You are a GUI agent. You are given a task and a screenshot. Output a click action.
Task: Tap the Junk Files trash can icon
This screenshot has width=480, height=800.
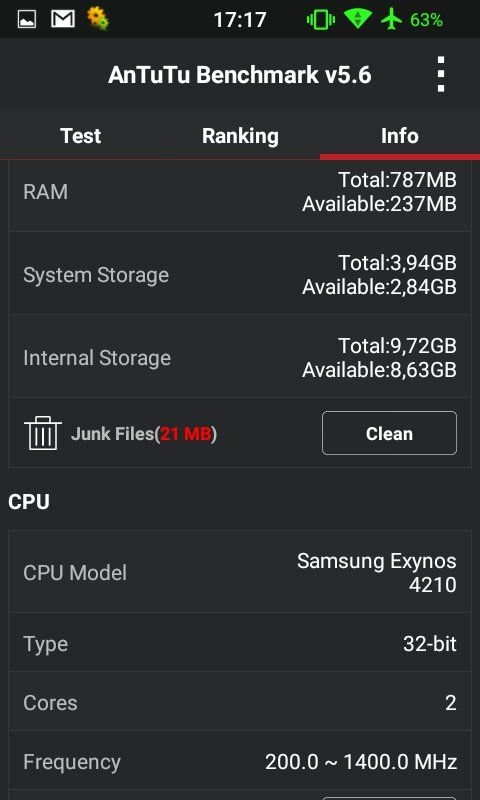pyautogui.click(x=43, y=433)
